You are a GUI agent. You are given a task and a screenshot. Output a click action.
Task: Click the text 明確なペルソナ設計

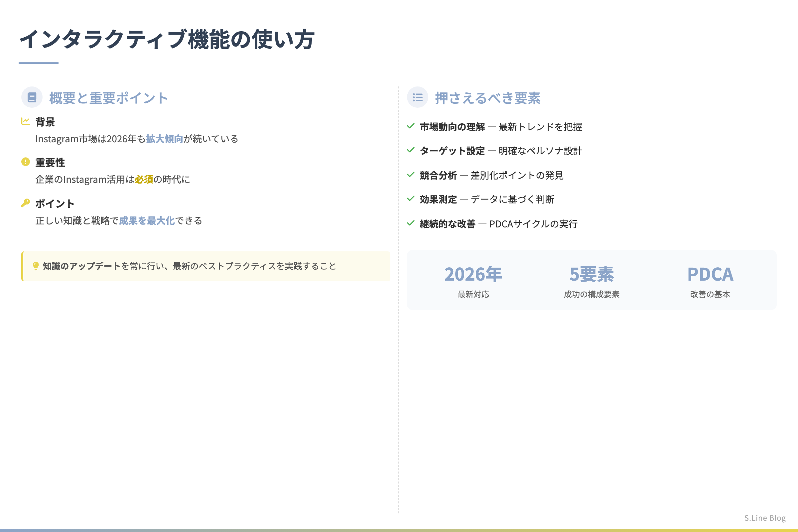click(541, 151)
